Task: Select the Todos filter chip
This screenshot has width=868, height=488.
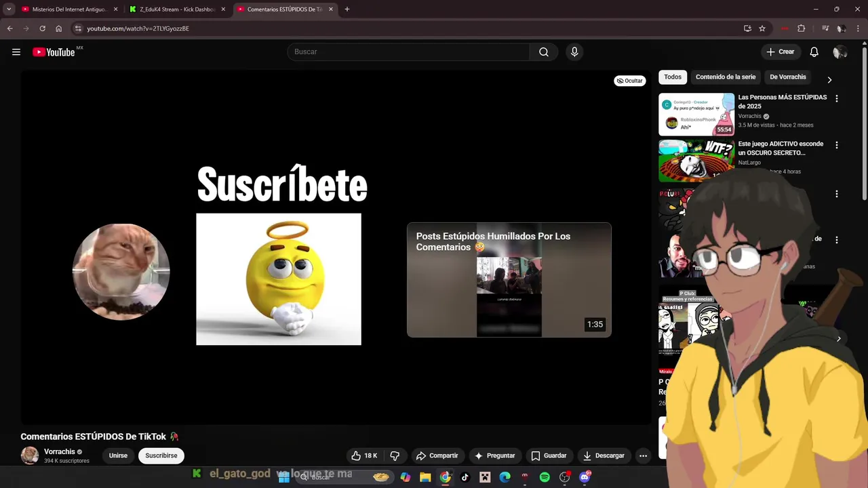Action: pyautogui.click(x=673, y=77)
